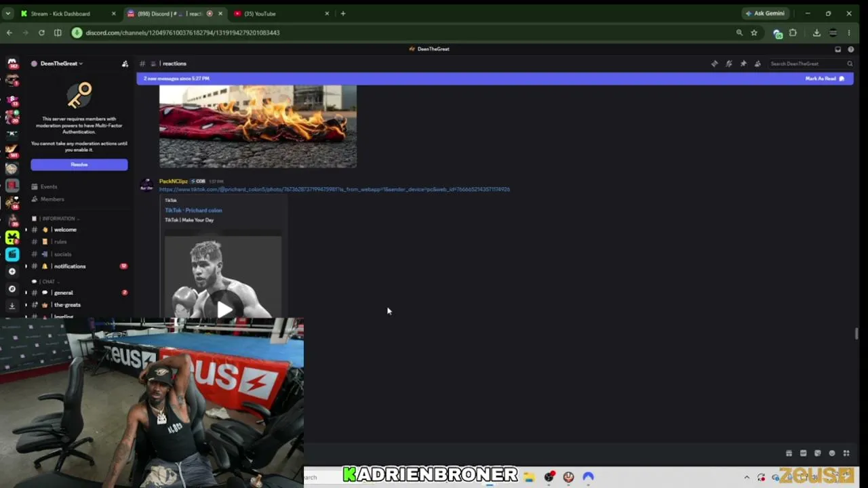The image size is (868, 488).
Task: Open the Chrome profile avatar icon
Action: pyautogui.click(x=833, y=33)
